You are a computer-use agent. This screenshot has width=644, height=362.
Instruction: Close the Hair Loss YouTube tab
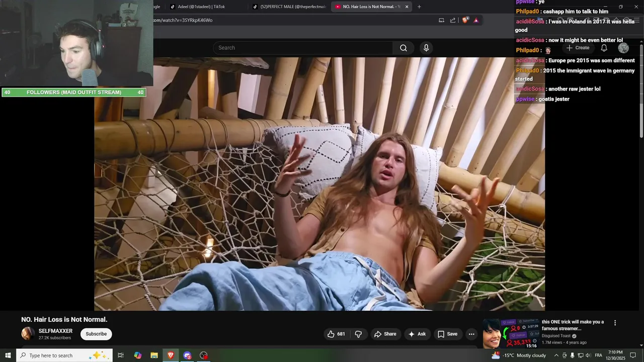(x=407, y=7)
